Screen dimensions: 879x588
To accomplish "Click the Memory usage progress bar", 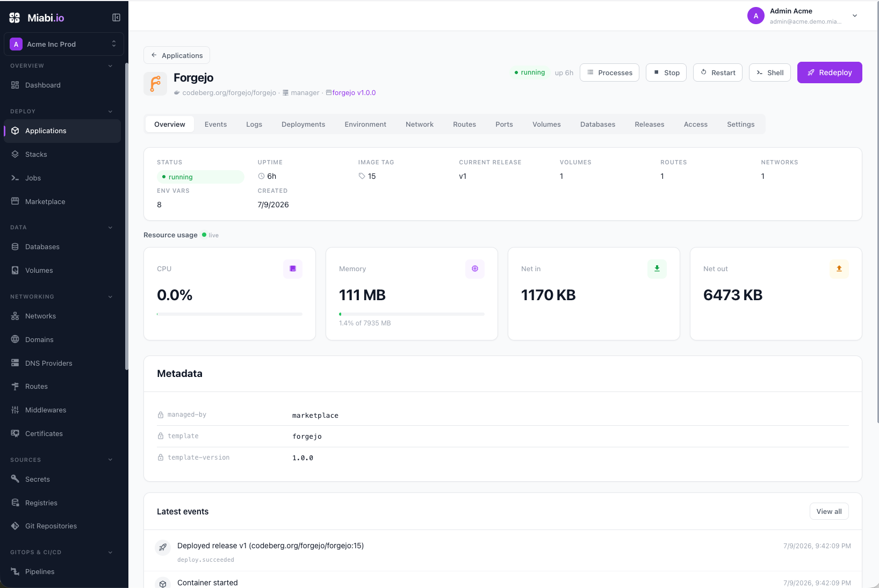I will click(412, 314).
